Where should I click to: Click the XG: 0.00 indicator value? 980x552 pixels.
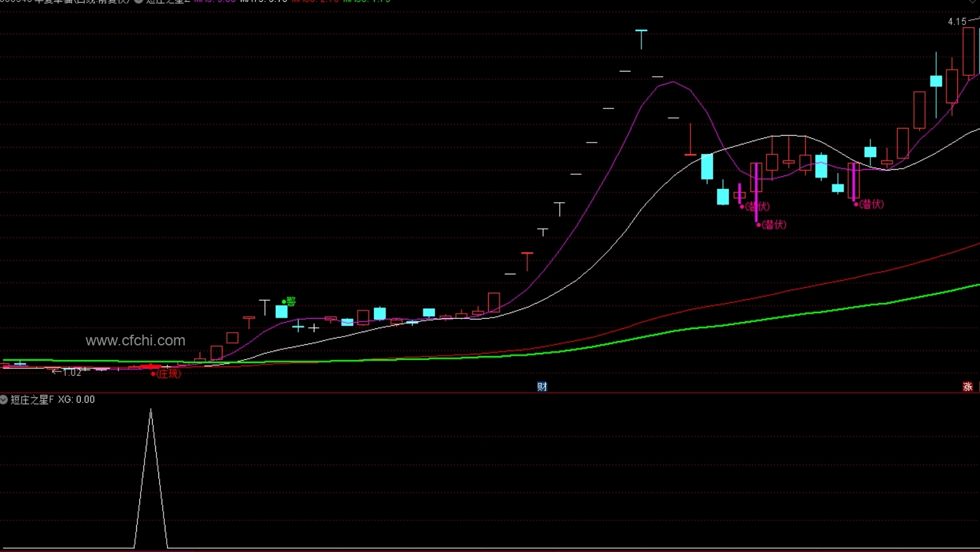[x=76, y=399]
